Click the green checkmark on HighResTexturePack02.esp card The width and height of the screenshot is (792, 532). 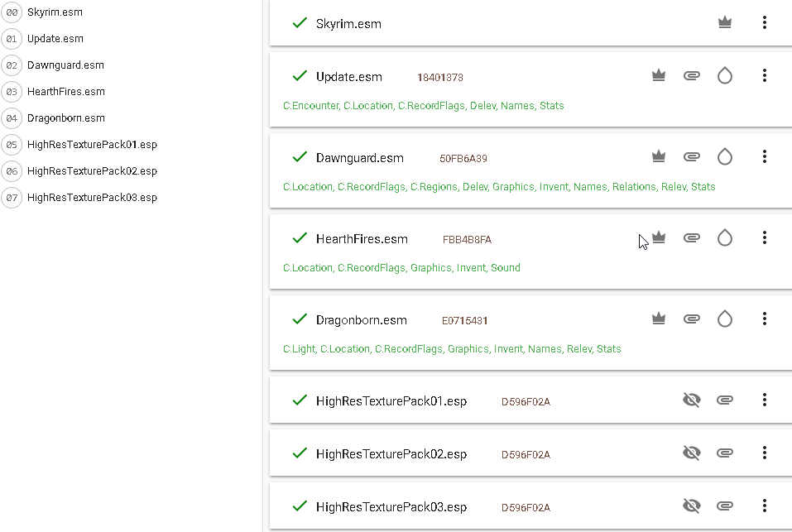click(300, 453)
